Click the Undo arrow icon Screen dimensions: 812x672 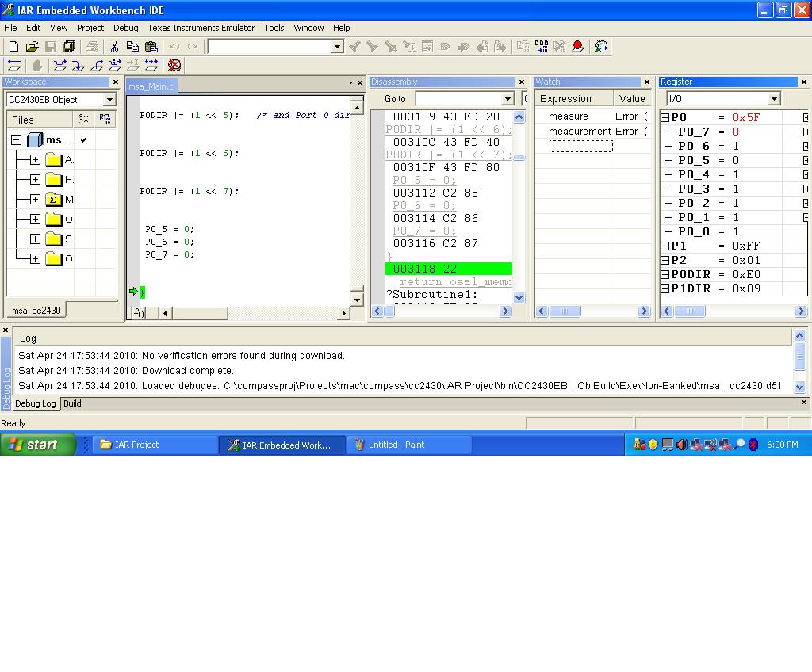pos(174,47)
